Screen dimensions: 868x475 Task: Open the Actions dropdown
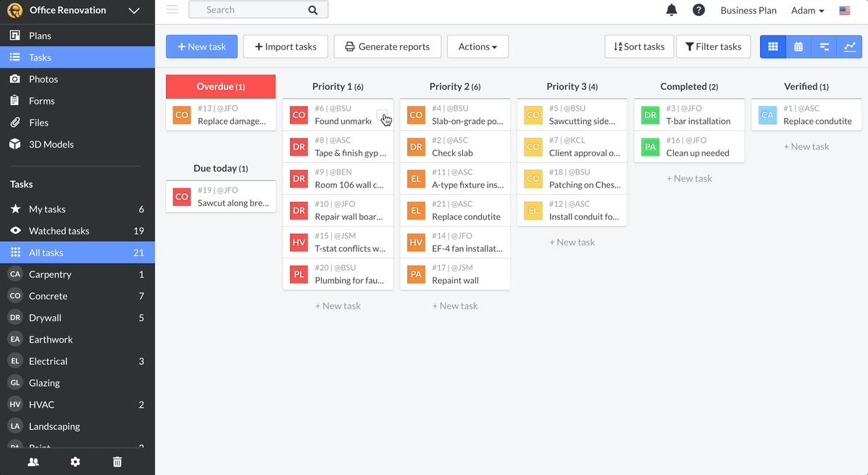point(477,46)
